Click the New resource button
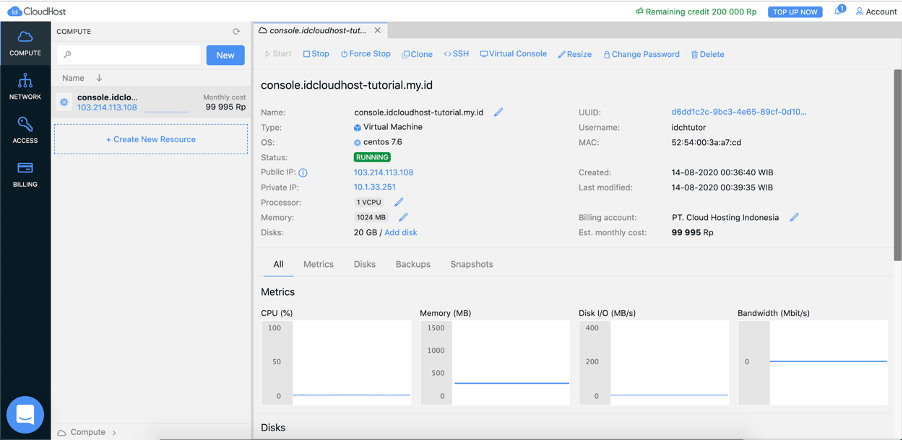This screenshot has height=440, width=902. 226,55
